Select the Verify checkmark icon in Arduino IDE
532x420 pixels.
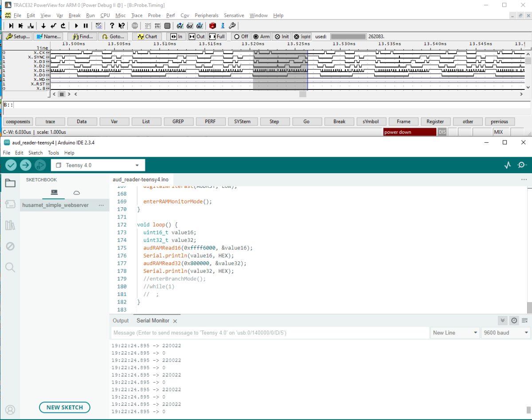[11, 165]
